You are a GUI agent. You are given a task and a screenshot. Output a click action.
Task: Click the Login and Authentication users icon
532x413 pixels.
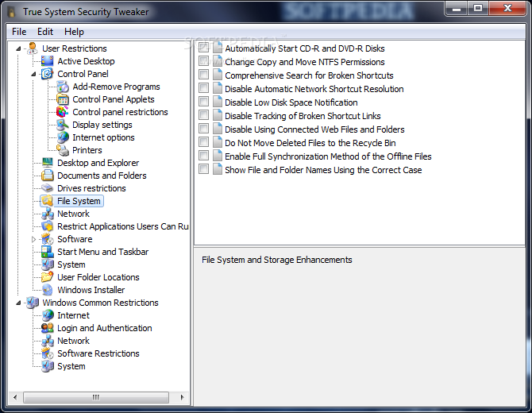point(47,328)
